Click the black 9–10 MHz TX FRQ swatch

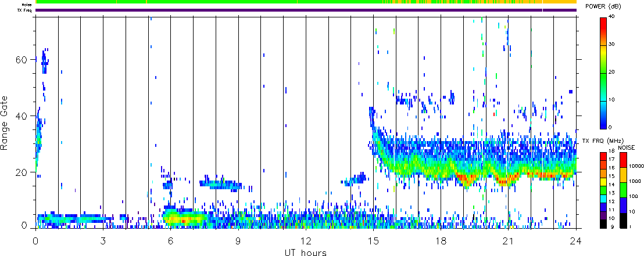coord(603,224)
